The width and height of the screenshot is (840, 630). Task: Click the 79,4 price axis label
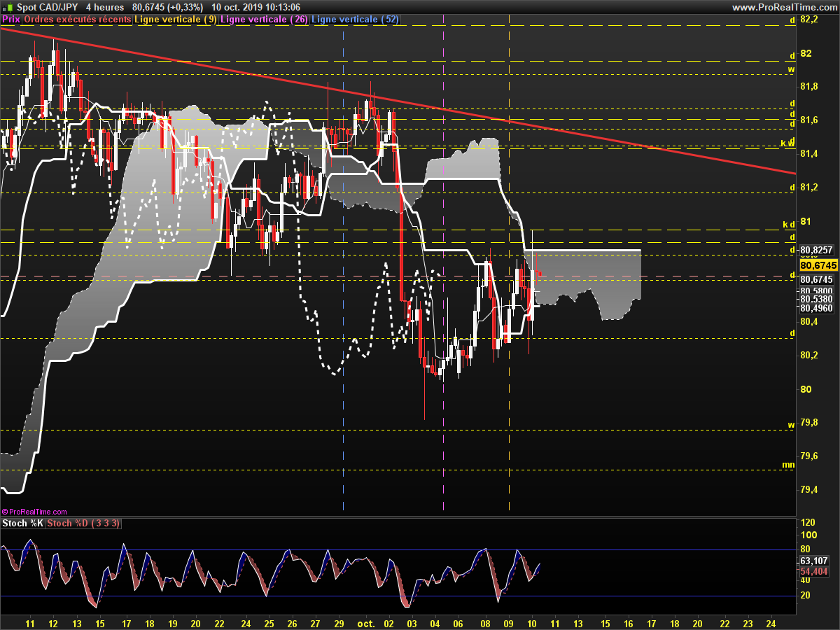[809, 489]
